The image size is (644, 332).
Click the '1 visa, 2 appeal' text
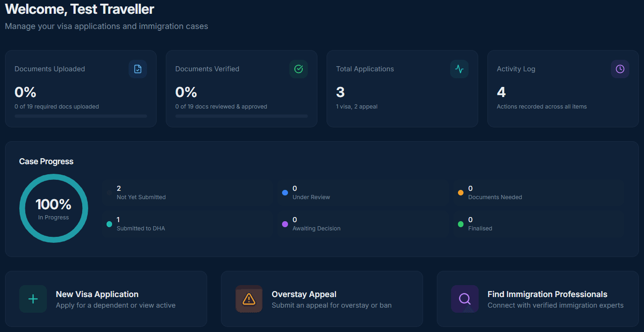[357, 107]
